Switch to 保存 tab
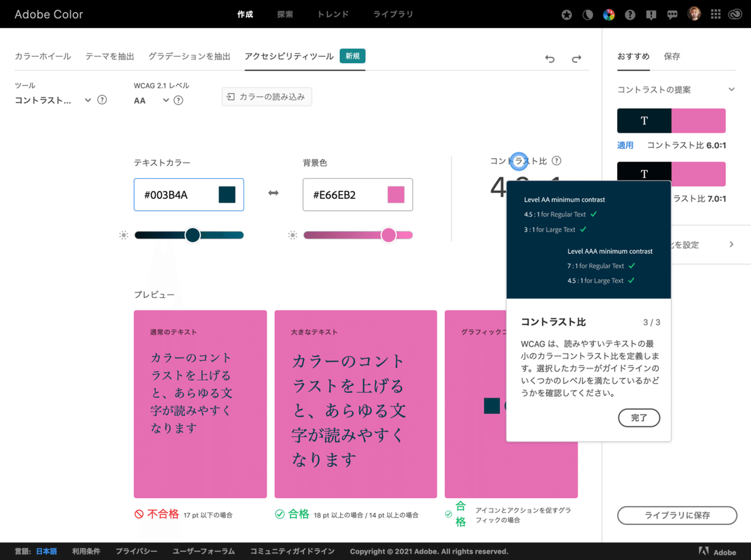This screenshot has width=751, height=560. (x=672, y=56)
